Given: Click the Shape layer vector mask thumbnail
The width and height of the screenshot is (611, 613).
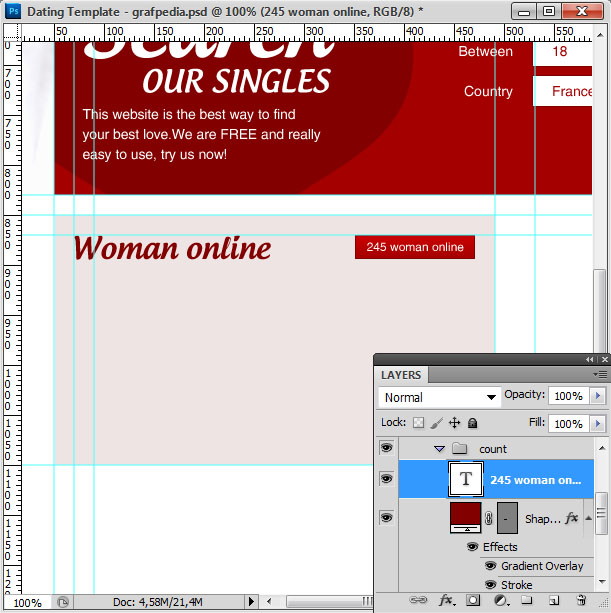Looking at the screenshot, I should (507, 518).
